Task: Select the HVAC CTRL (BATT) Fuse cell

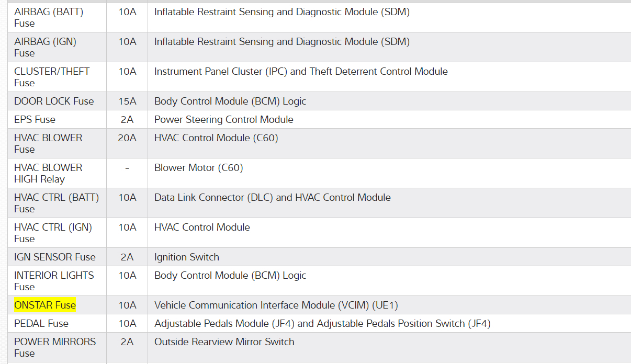Action: point(57,203)
